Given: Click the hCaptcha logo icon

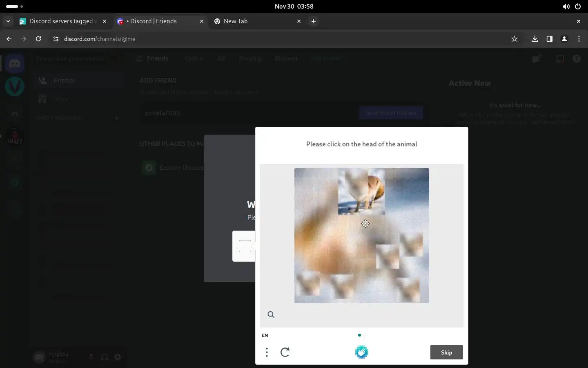Looking at the screenshot, I should (x=361, y=352).
